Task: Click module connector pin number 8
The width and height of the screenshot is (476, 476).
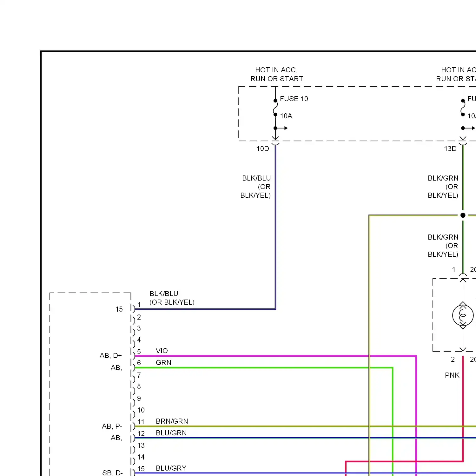Action: (x=139, y=386)
